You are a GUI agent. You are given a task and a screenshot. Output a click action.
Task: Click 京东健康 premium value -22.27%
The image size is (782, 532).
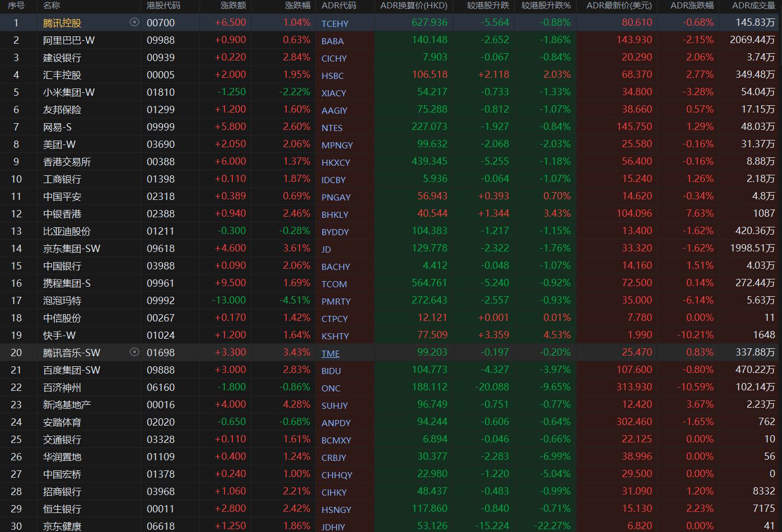point(552,526)
